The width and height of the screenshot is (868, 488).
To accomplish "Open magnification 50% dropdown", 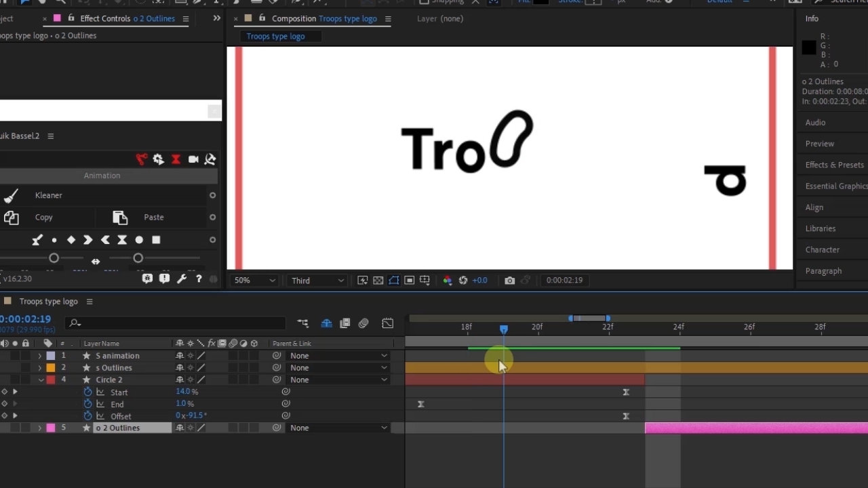I will (x=254, y=281).
